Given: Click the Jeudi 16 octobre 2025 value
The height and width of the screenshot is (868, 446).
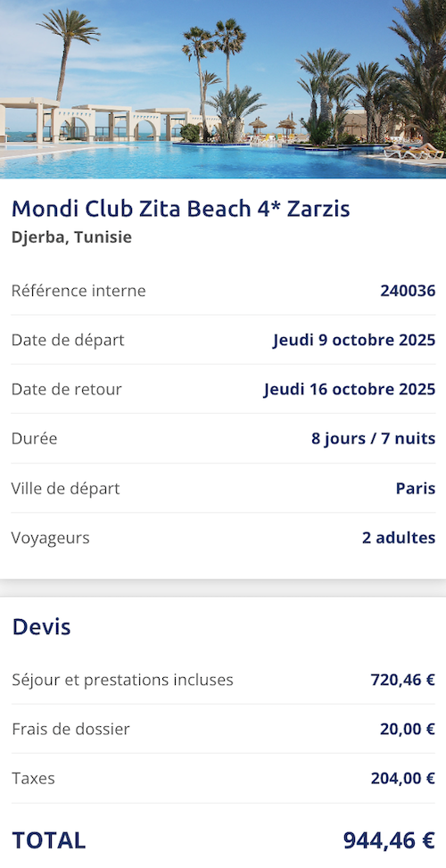Looking at the screenshot, I should click(x=349, y=389).
